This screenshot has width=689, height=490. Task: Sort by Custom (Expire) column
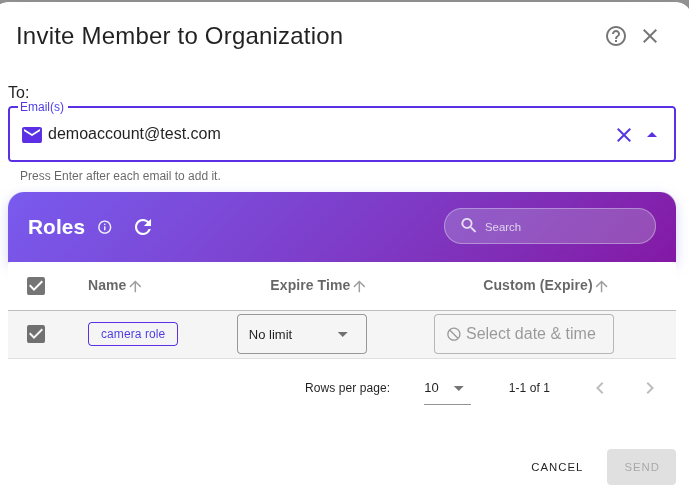(x=538, y=285)
